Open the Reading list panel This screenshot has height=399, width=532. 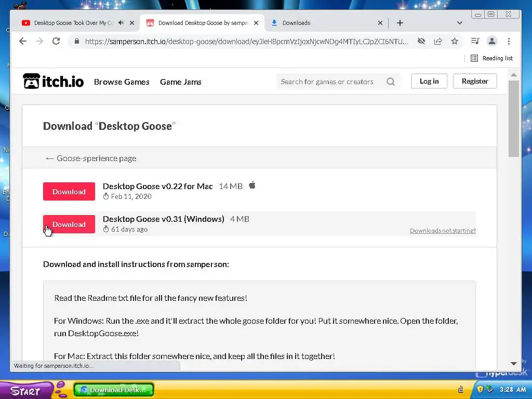click(x=491, y=58)
